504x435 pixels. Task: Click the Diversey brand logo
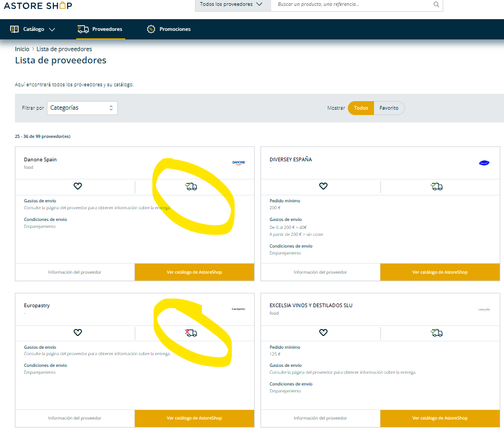(x=484, y=163)
